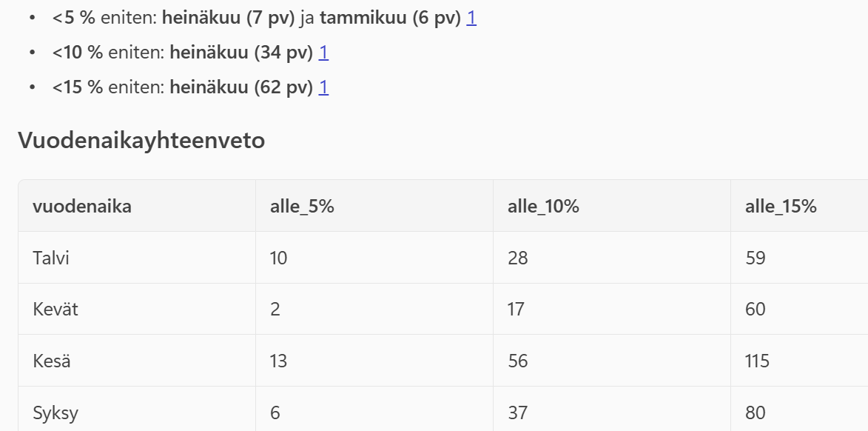Click the Kesä row label
This screenshot has width=868, height=431.
point(52,361)
